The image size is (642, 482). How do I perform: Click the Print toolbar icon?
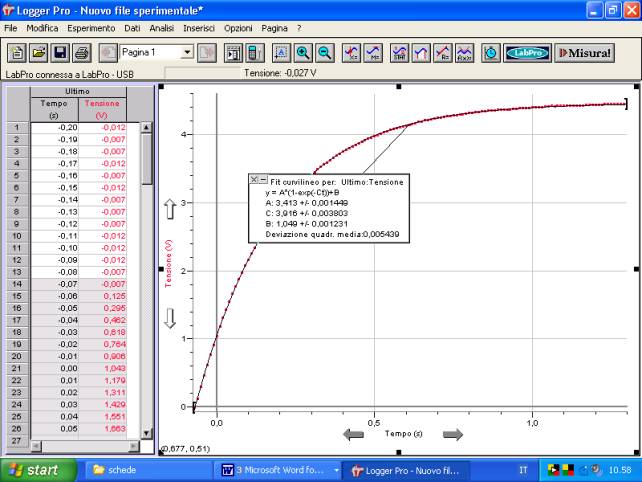pyautogui.click(x=82, y=53)
